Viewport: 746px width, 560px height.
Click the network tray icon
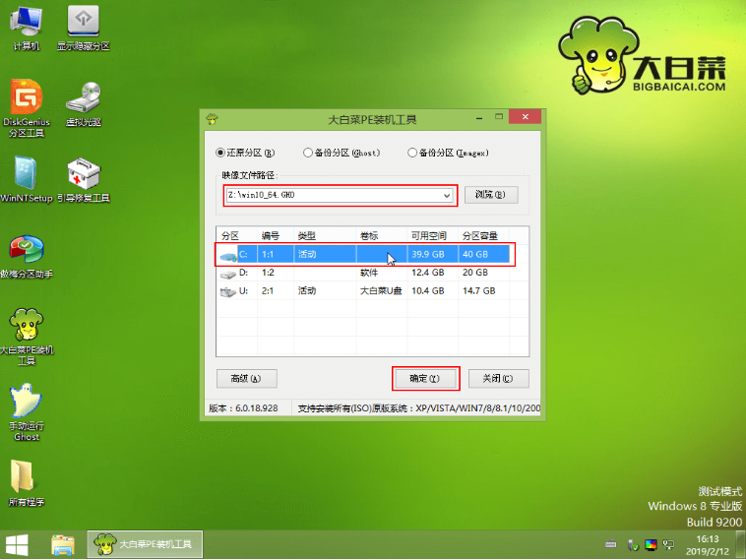pyautogui.click(x=669, y=545)
